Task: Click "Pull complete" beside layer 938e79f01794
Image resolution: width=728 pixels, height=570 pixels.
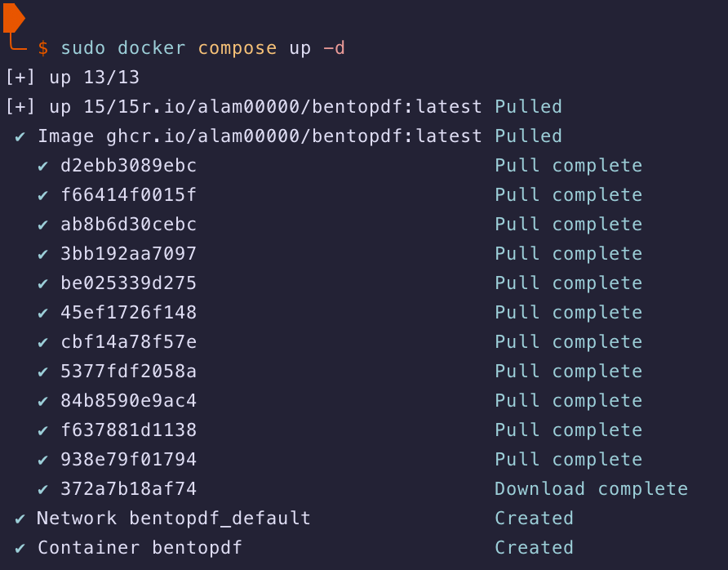Action: [x=568, y=460]
